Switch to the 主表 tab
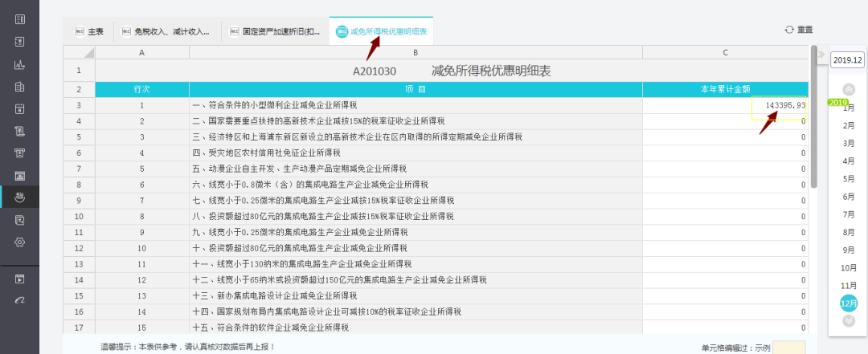 pos(90,31)
